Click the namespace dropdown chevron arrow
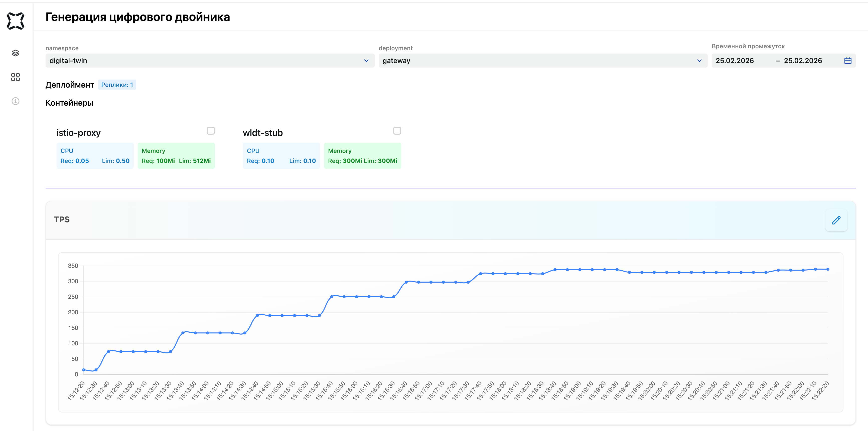The height and width of the screenshot is (431, 868). (x=366, y=61)
